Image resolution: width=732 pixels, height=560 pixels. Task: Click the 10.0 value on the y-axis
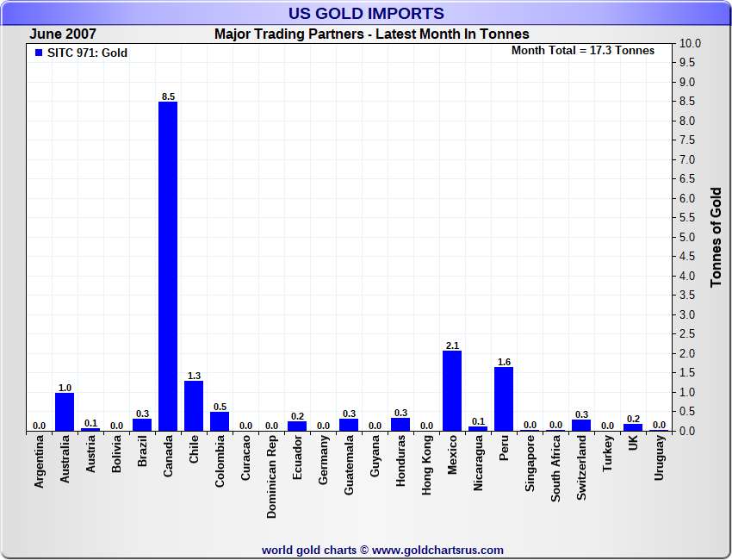(x=690, y=43)
